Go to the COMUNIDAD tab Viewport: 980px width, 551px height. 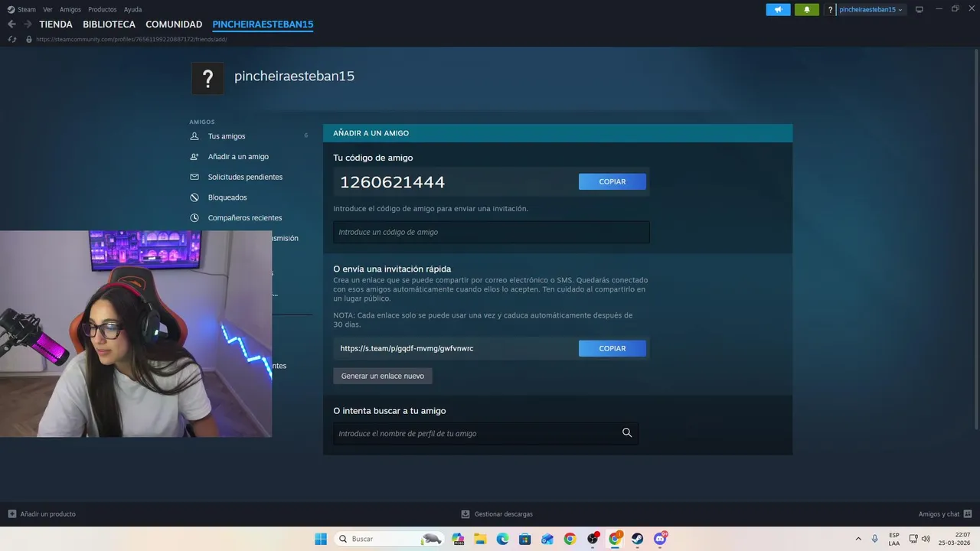174,24
